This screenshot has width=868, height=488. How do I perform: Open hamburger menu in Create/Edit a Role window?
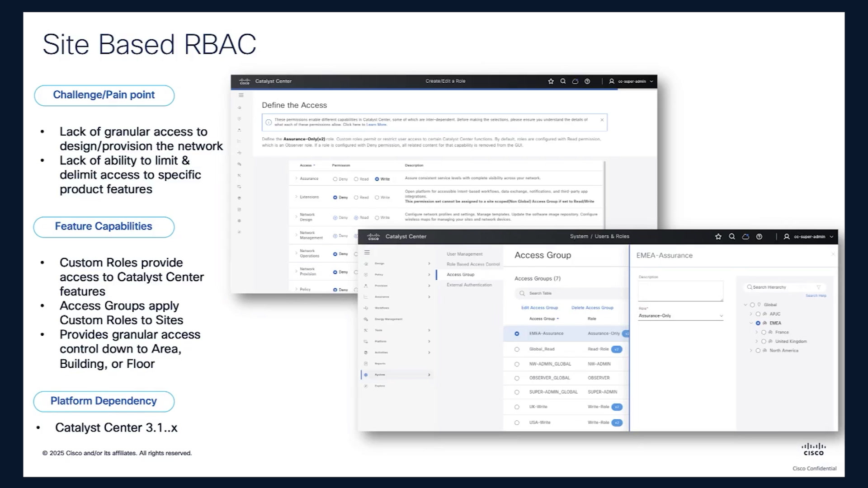241,95
